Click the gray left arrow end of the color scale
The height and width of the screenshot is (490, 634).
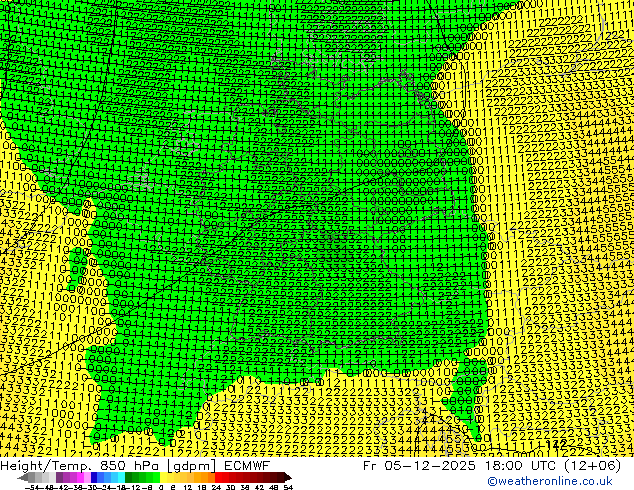click(22, 478)
